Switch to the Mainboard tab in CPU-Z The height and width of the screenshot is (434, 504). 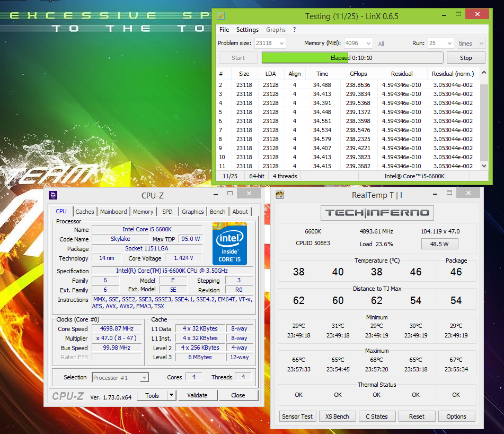(113, 212)
